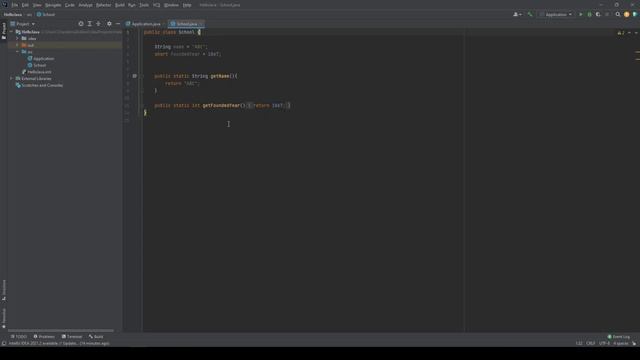Open the Edit menu
Image resolution: width=640 pixels, height=360 pixels.
coord(25,5)
